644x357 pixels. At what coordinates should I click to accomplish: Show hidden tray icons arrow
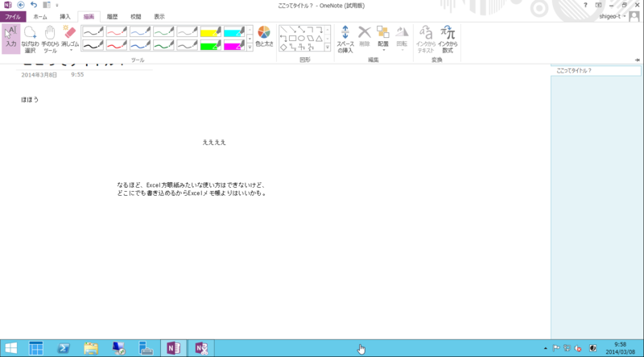coord(546,348)
